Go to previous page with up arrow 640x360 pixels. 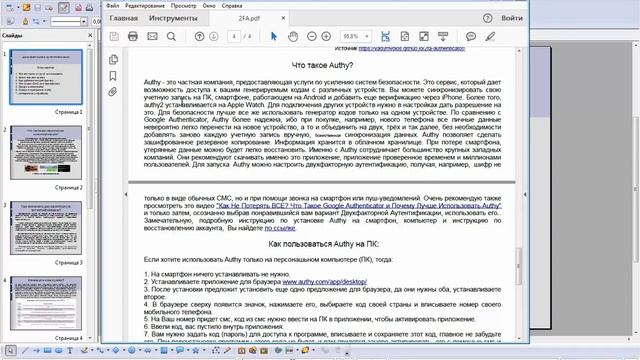click(x=199, y=36)
